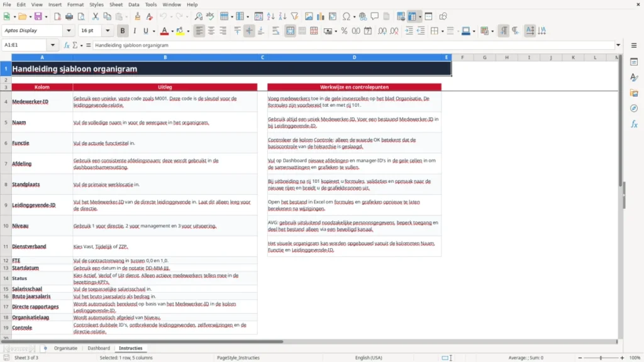Open Find and Replace
Viewport: 644px width, 362px height.
[x=198, y=16]
